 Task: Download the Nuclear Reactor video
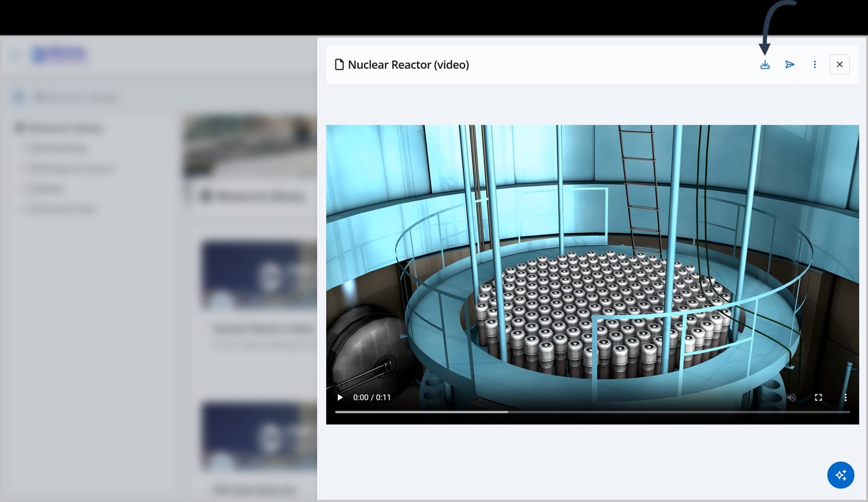(765, 64)
